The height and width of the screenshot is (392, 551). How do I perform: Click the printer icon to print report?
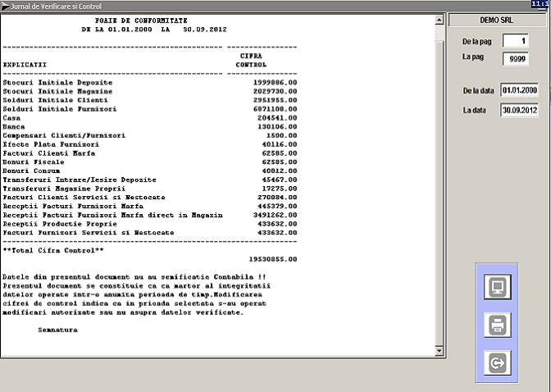pyautogui.click(x=498, y=325)
